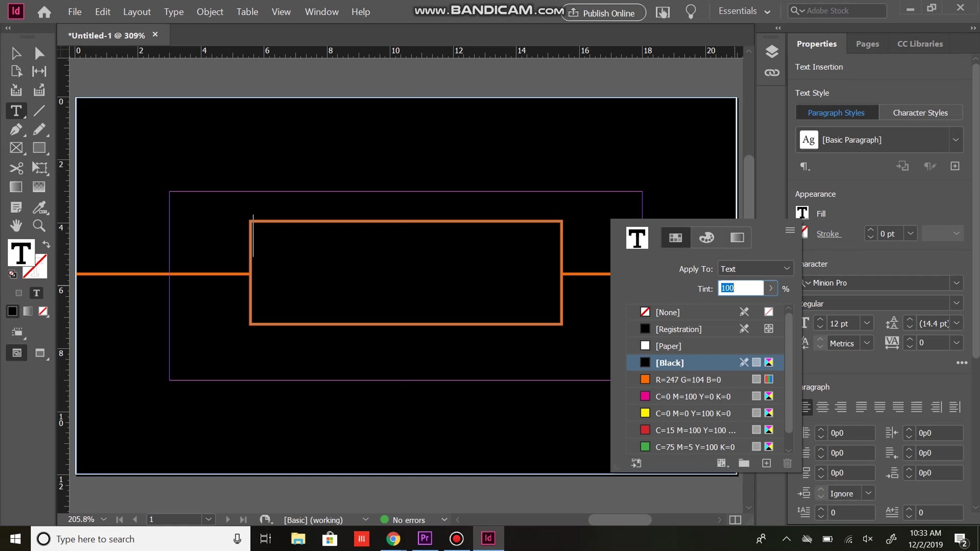Click the Tint percentage input field
The image size is (980, 551).
click(x=740, y=288)
